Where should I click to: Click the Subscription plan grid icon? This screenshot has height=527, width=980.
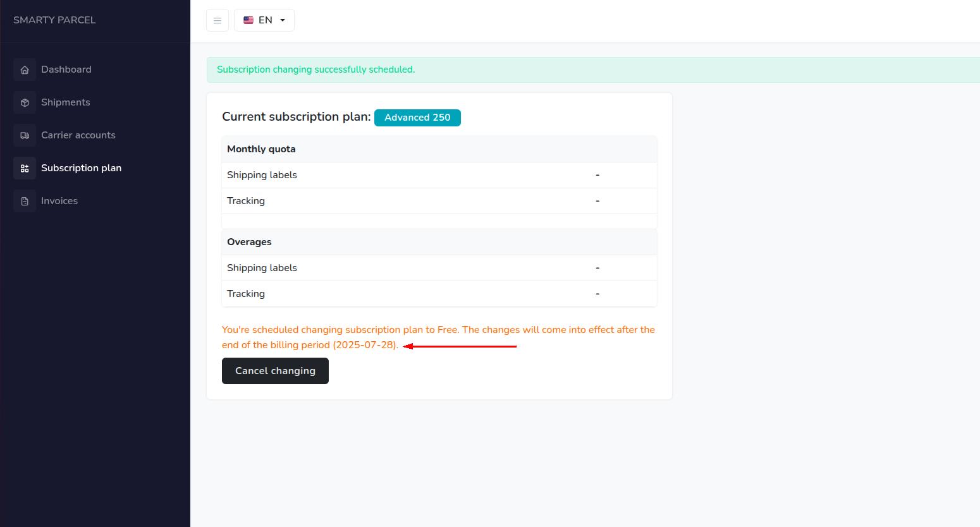[25, 168]
